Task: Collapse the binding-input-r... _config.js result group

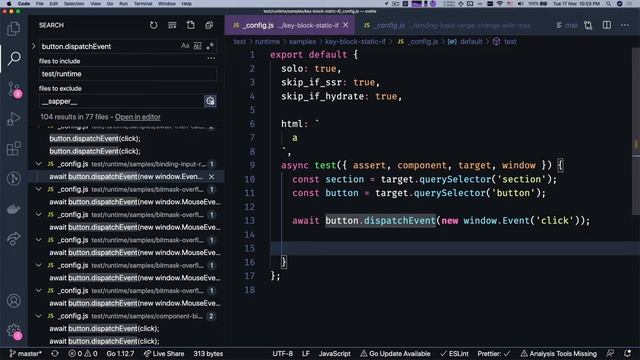Action: click(39, 164)
